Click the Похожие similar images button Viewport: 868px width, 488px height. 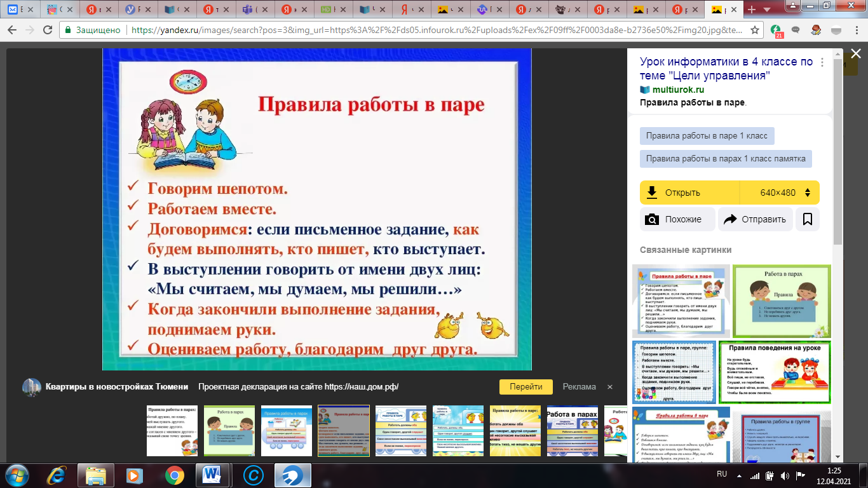click(677, 219)
